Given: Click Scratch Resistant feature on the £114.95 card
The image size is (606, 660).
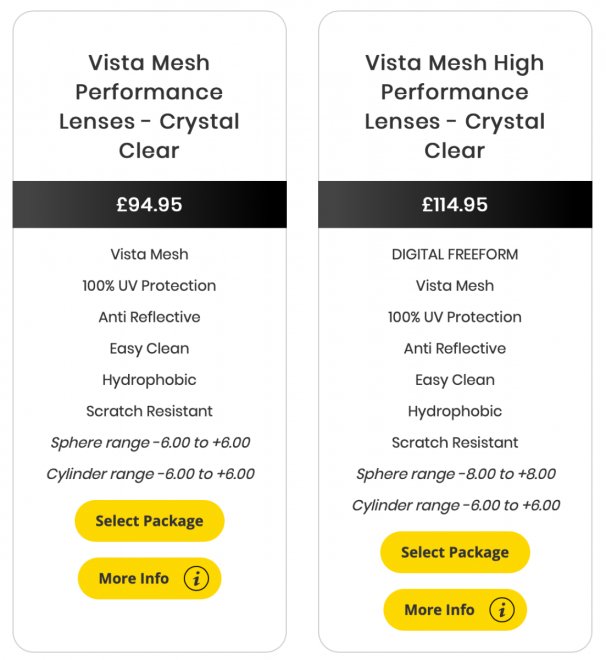Looking at the screenshot, I should (x=455, y=442).
